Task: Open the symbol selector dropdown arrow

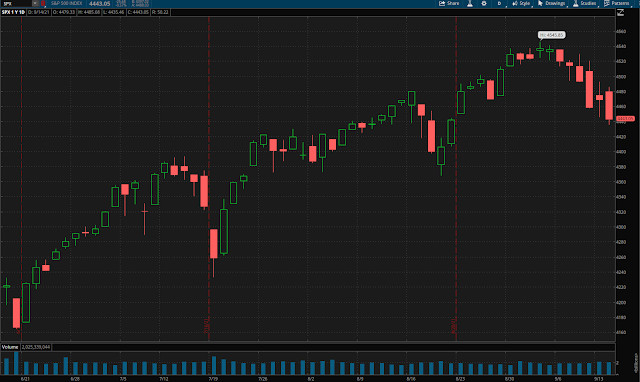Action: (35, 3)
